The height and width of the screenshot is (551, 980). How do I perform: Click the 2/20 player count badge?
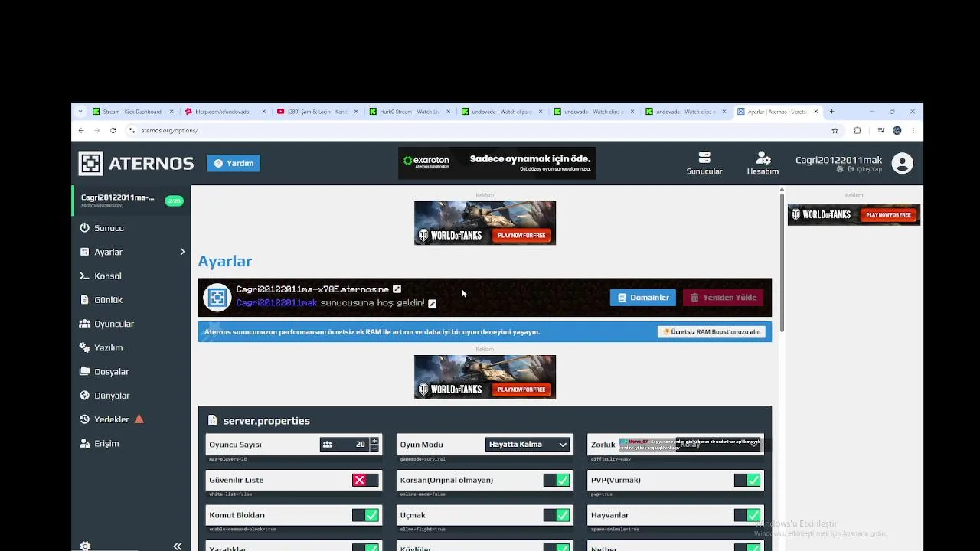click(x=174, y=201)
